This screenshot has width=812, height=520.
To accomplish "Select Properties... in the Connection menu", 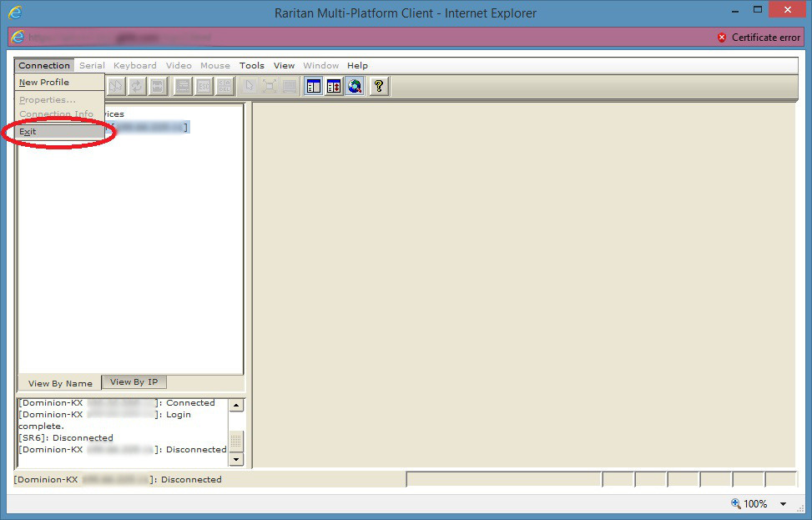I will [59, 99].
